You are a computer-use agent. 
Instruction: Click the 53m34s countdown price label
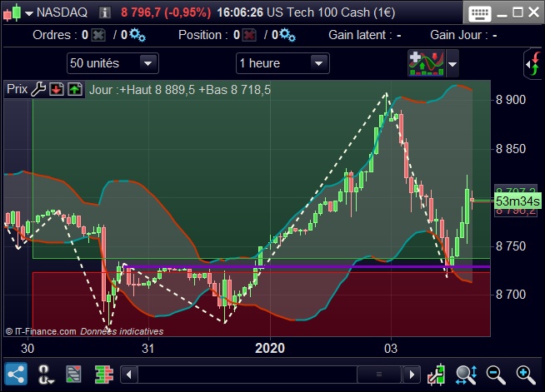point(517,201)
